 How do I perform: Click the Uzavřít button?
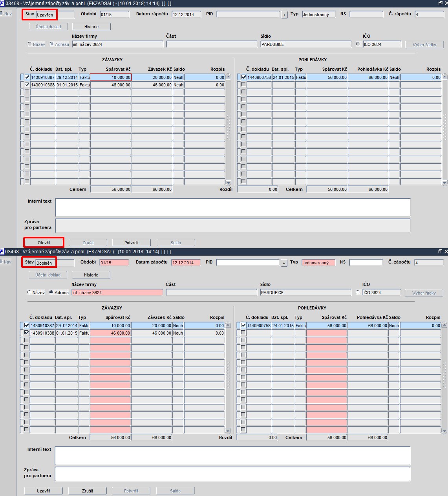coord(44,491)
